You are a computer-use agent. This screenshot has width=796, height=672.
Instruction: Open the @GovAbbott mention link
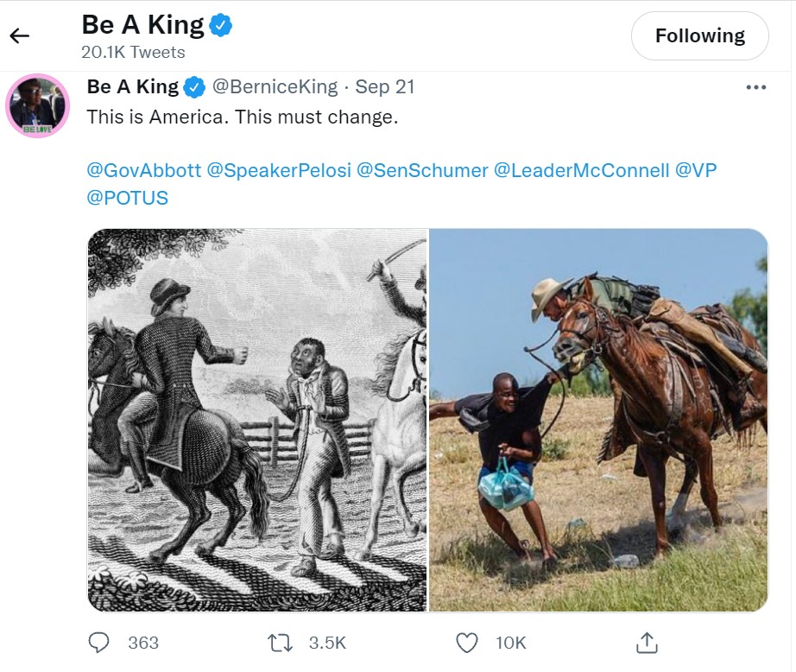pos(144,170)
